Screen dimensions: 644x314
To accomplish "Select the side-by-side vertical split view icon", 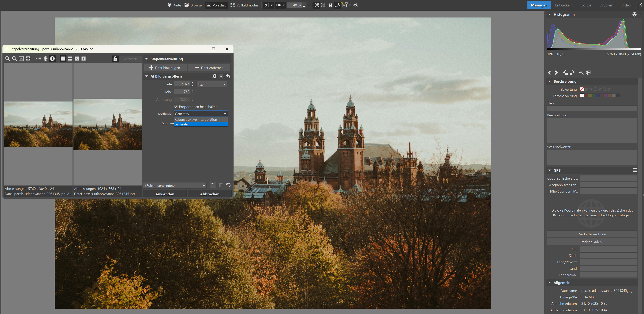I will pyautogui.click(x=63, y=59).
